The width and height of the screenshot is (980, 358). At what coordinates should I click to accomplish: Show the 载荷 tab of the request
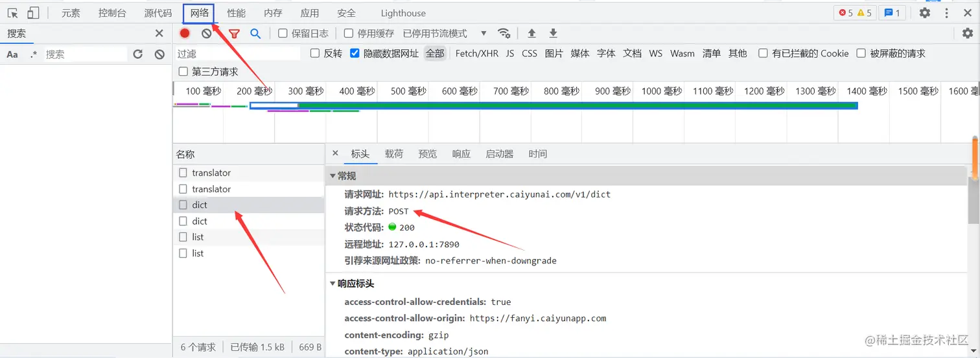point(394,153)
